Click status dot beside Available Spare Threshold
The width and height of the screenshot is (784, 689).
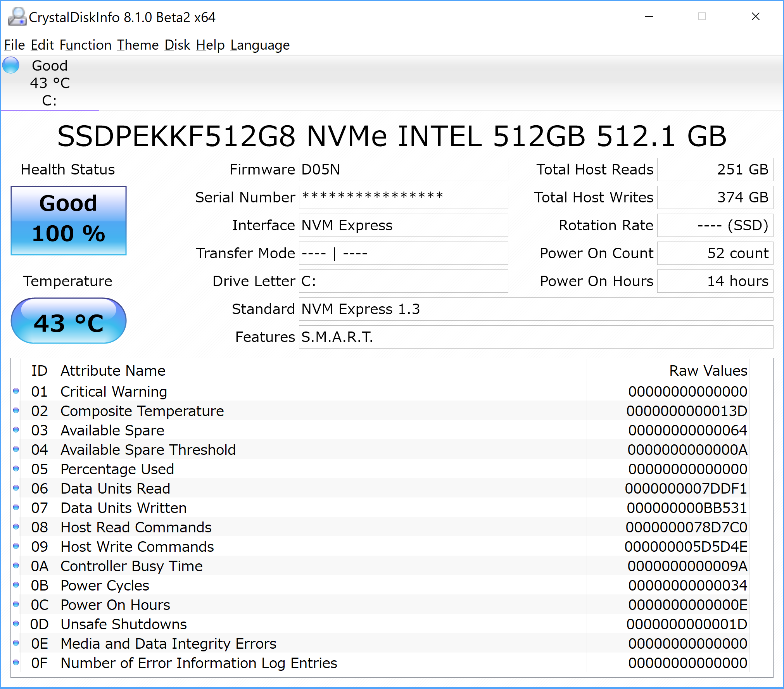click(16, 449)
